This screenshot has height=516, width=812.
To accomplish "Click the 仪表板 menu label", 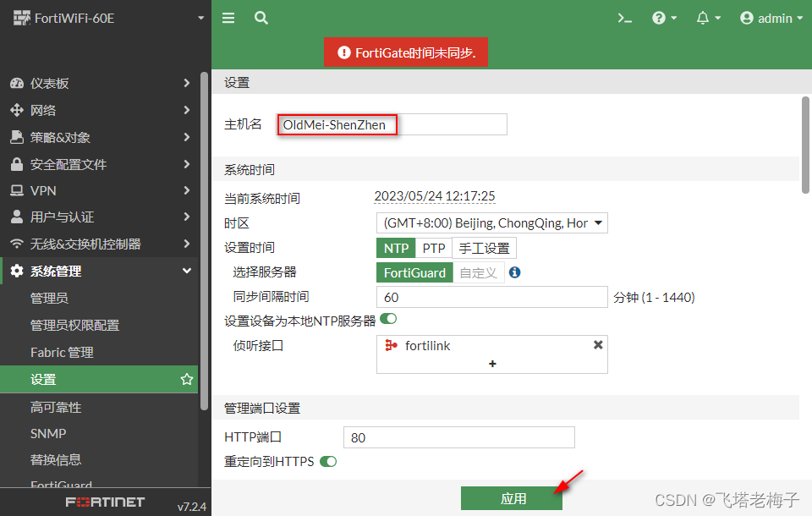I will 50,84.
